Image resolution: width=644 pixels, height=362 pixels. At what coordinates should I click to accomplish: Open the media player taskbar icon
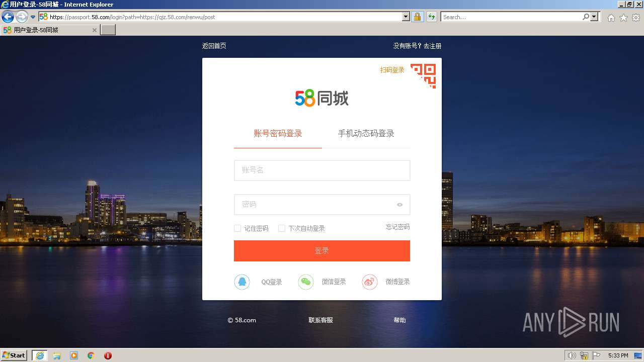(74, 355)
